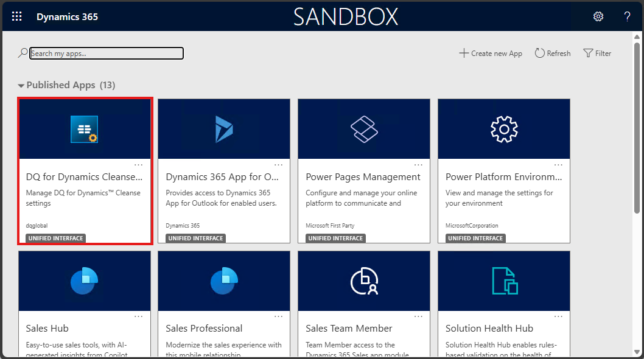Click the vertical scrollbar thumb
This screenshot has width=644, height=359.
point(637,127)
